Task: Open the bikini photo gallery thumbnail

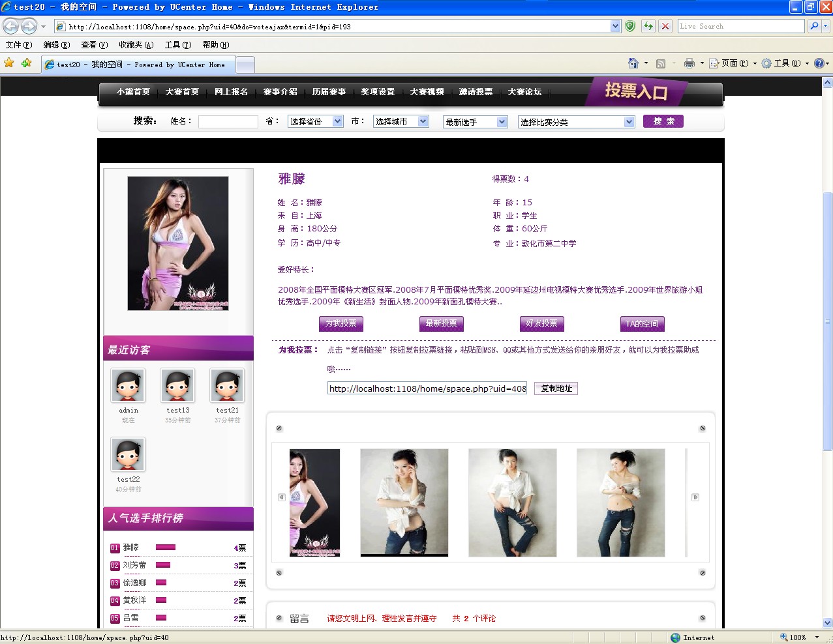Action: (x=315, y=503)
